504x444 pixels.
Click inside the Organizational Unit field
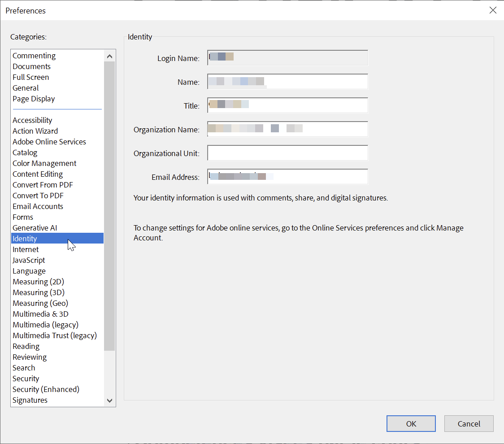tap(287, 153)
